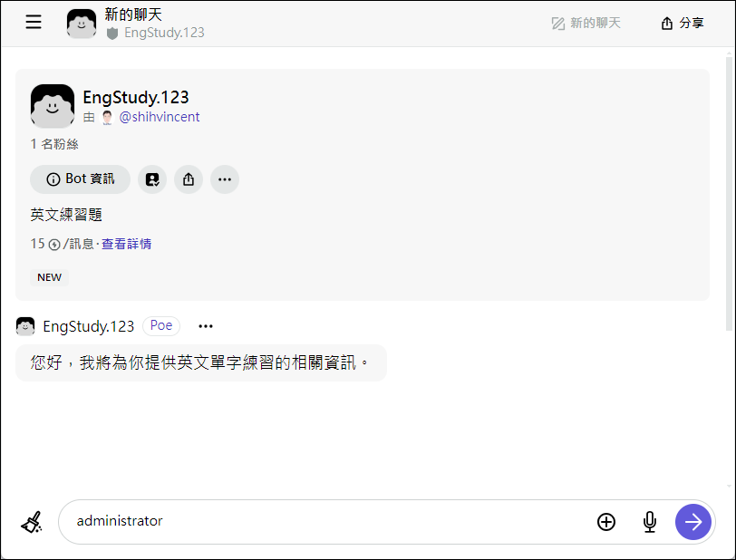Click the EngStudy.123 message sender name
The width and height of the screenshot is (736, 560).
click(88, 326)
